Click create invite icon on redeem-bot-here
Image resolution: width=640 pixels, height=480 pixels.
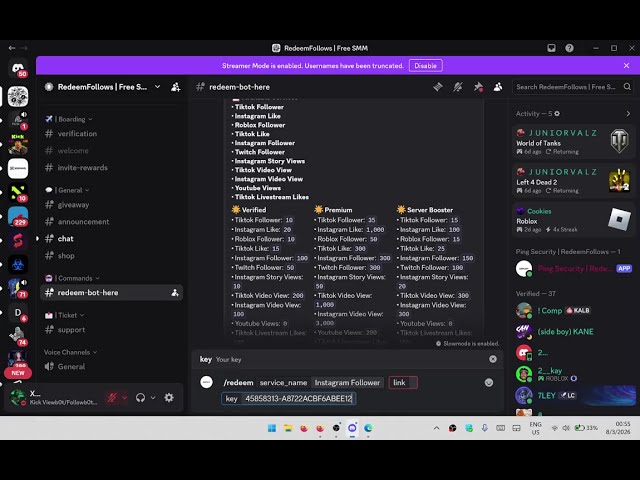coord(175,293)
